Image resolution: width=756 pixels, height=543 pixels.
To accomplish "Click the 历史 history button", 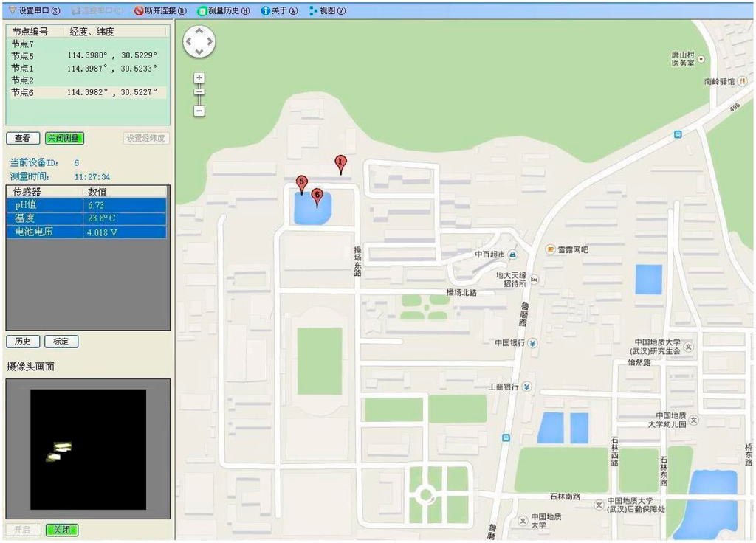I will coord(22,342).
